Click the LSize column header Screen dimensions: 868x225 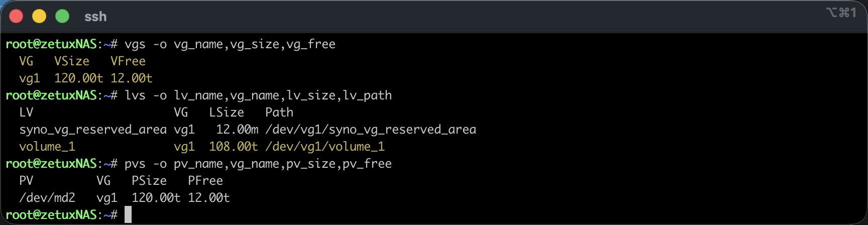[227, 113]
